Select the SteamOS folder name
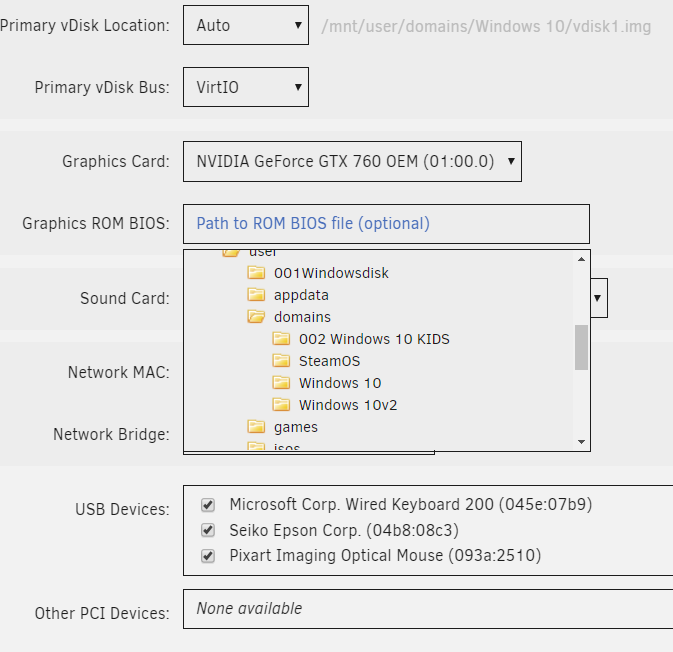This screenshot has height=652, width=673. pyautogui.click(x=329, y=361)
